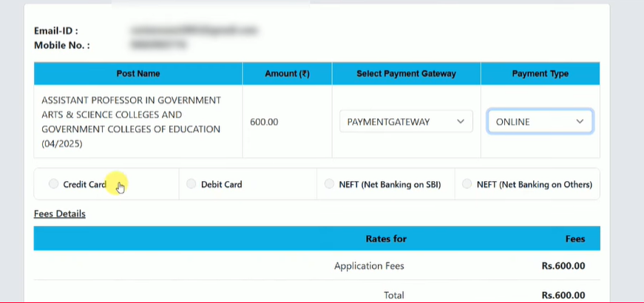Click the Payment Type column header
The image size is (644, 303).
point(540,73)
